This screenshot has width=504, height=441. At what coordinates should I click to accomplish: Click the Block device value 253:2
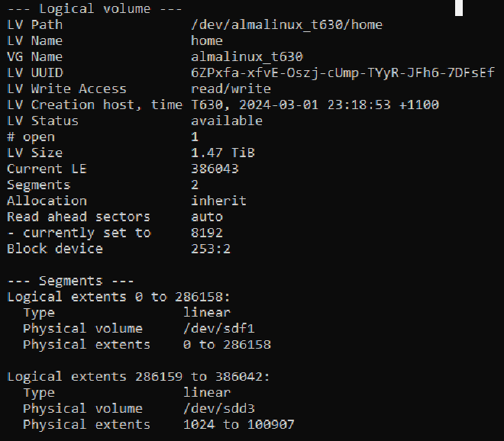[x=211, y=249]
